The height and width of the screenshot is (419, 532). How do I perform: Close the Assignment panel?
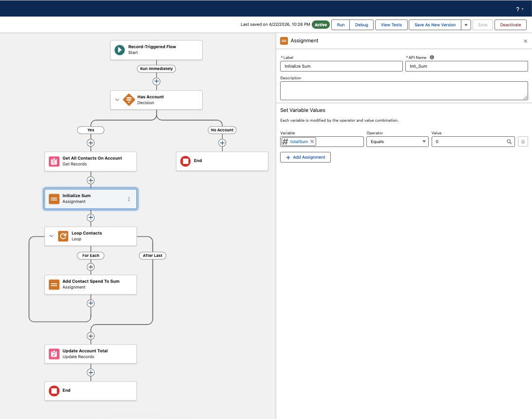[x=526, y=41]
